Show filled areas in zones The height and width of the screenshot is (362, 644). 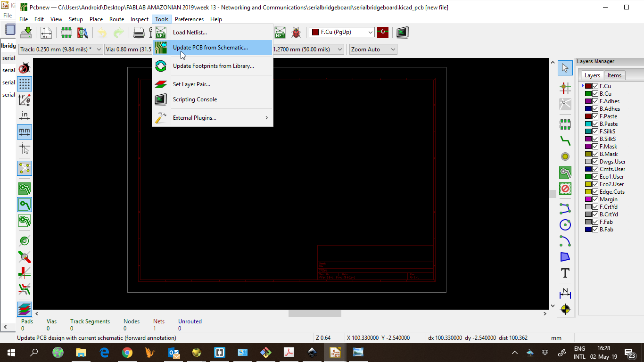[x=25, y=189]
